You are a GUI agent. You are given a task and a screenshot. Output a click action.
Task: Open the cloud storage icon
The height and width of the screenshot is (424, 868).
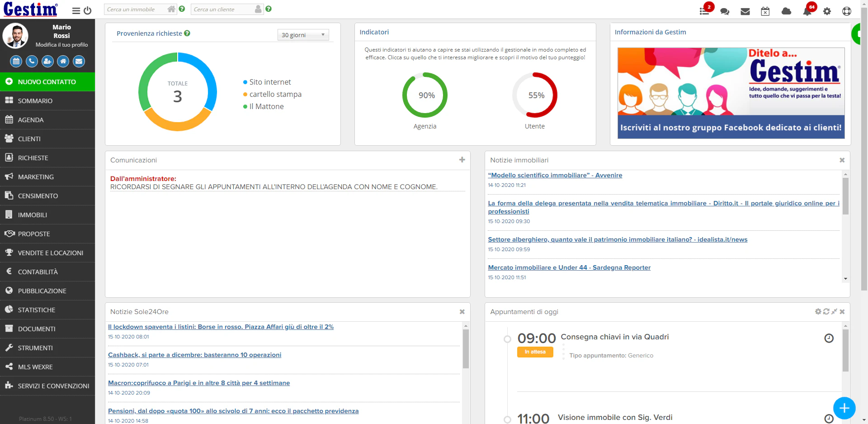(x=786, y=10)
